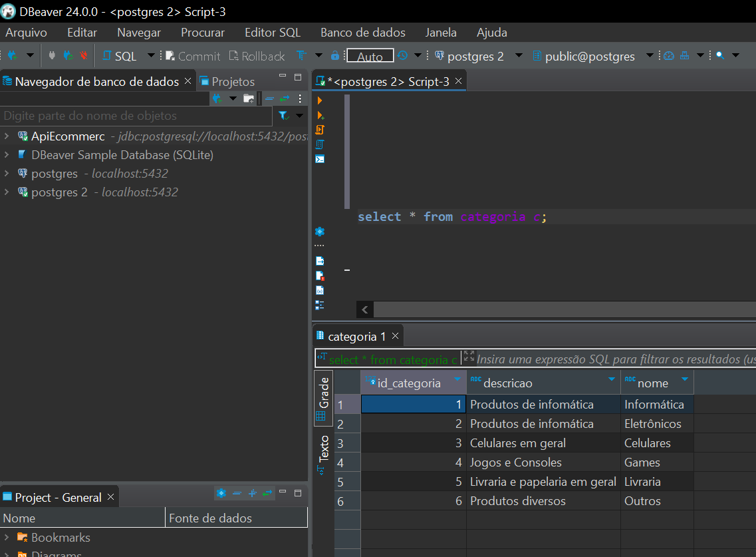The width and height of the screenshot is (756, 557).
Task: Click show output panel icon
Action: (320, 261)
